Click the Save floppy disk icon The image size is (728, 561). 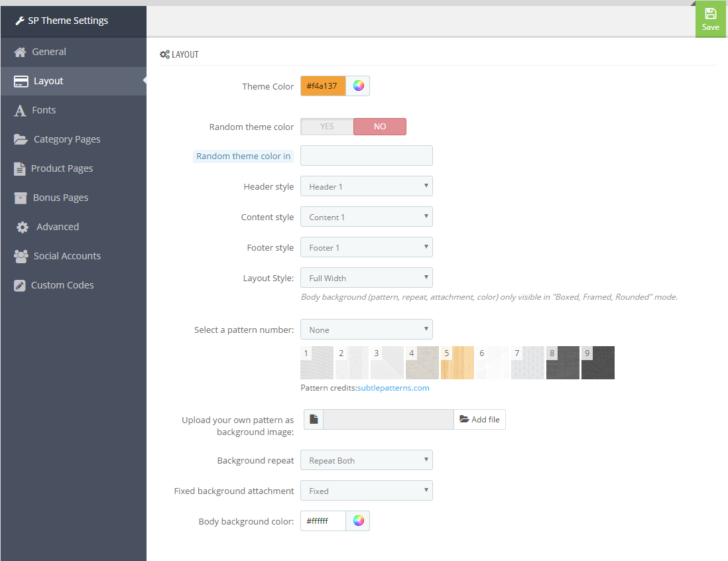[710, 14]
